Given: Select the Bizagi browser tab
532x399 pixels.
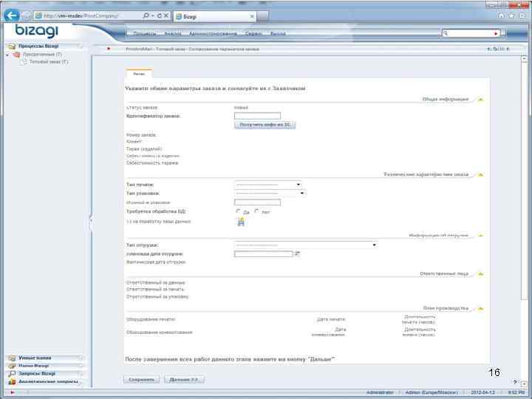Looking at the screenshot, I should [215, 16].
